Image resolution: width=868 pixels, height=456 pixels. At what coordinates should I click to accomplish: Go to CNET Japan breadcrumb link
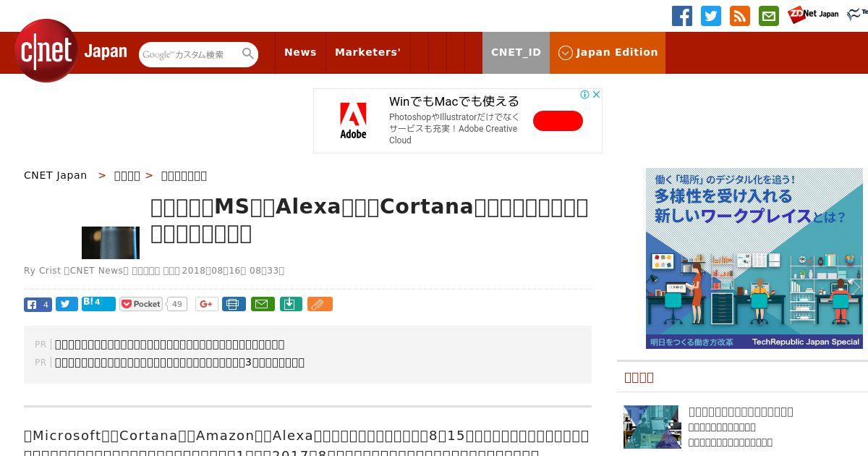[56, 175]
